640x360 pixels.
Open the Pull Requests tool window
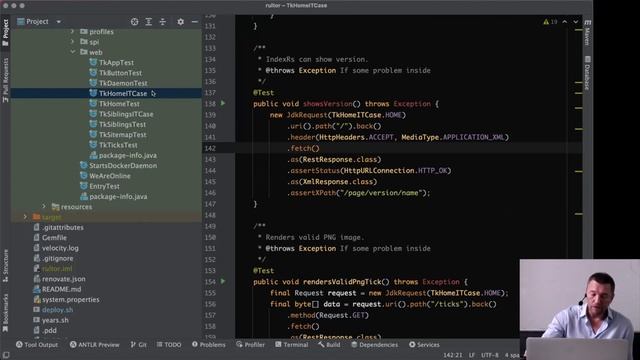click(x=5, y=80)
